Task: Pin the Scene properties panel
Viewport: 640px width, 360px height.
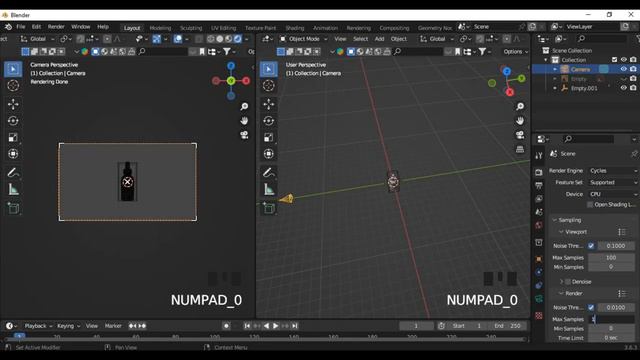Action: [634, 154]
